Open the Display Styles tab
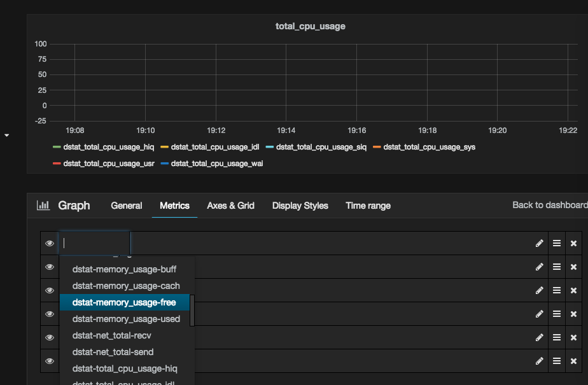The width and height of the screenshot is (588, 385). [x=300, y=206]
